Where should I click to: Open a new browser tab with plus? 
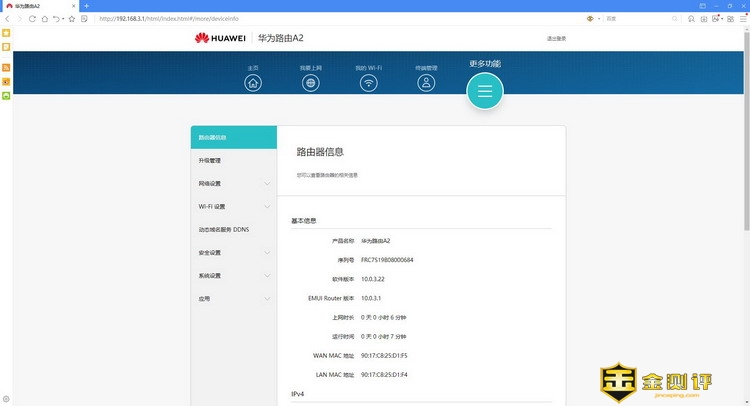pos(86,6)
